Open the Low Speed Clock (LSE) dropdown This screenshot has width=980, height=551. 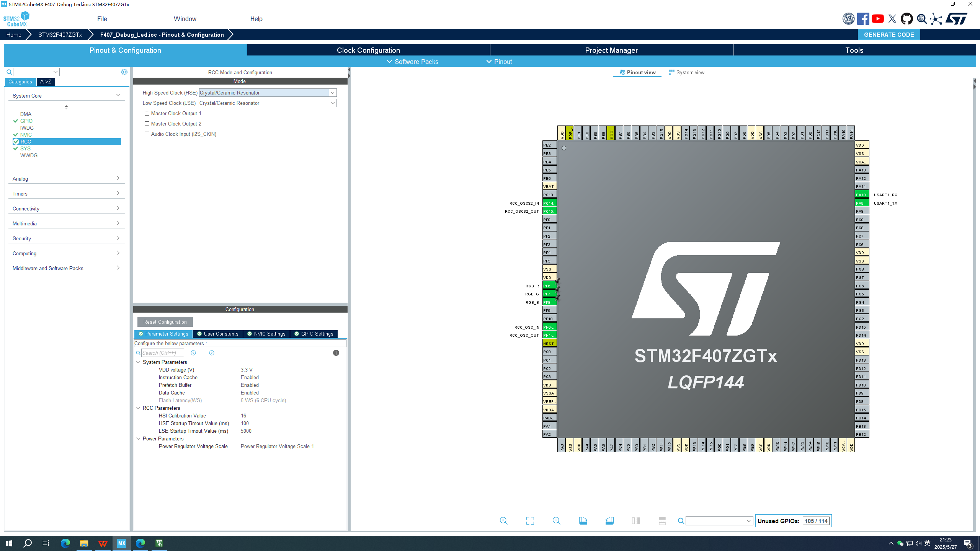333,103
